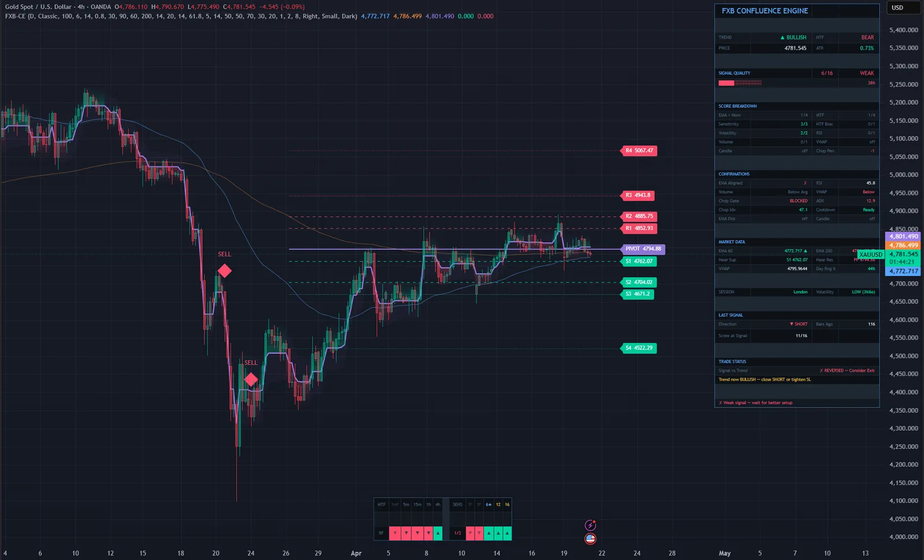Click the Apr label on time axis
924x560 pixels.
pyautogui.click(x=356, y=553)
